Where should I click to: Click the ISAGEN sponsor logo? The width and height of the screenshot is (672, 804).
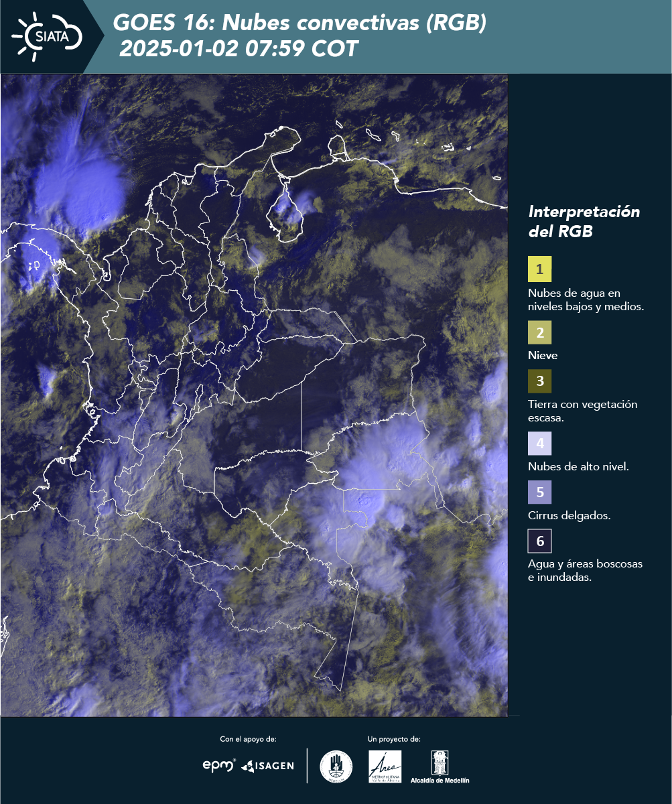click(267, 765)
